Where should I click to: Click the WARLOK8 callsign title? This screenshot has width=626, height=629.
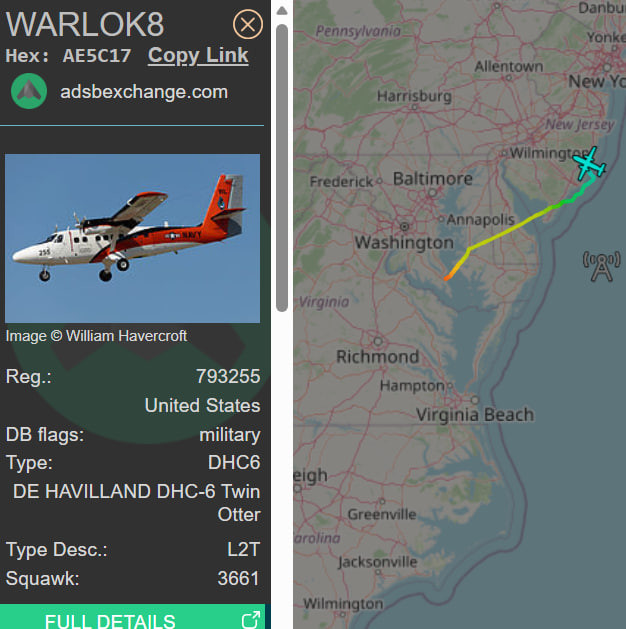[85, 24]
